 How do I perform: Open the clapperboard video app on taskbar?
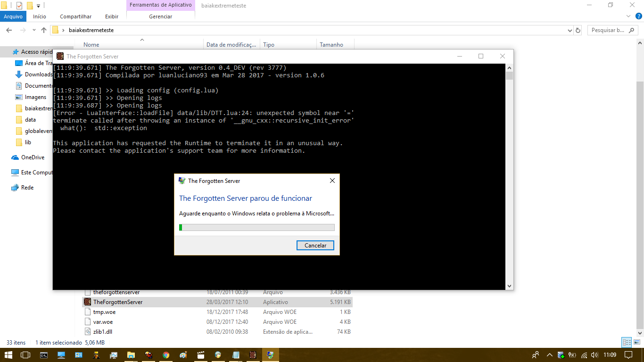pos(201,355)
